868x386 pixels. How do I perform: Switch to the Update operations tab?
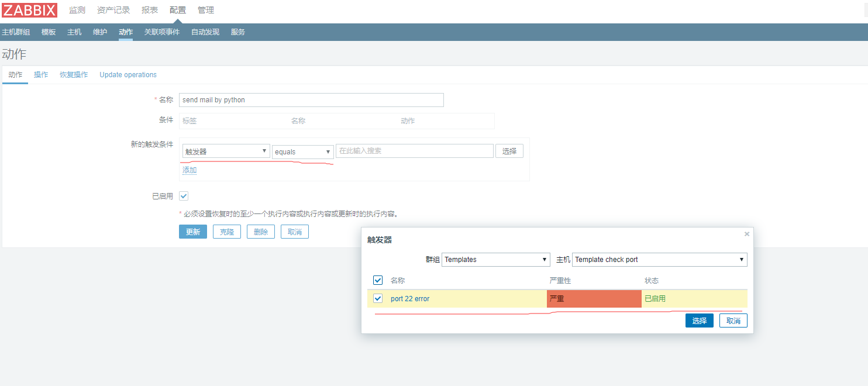click(128, 75)
